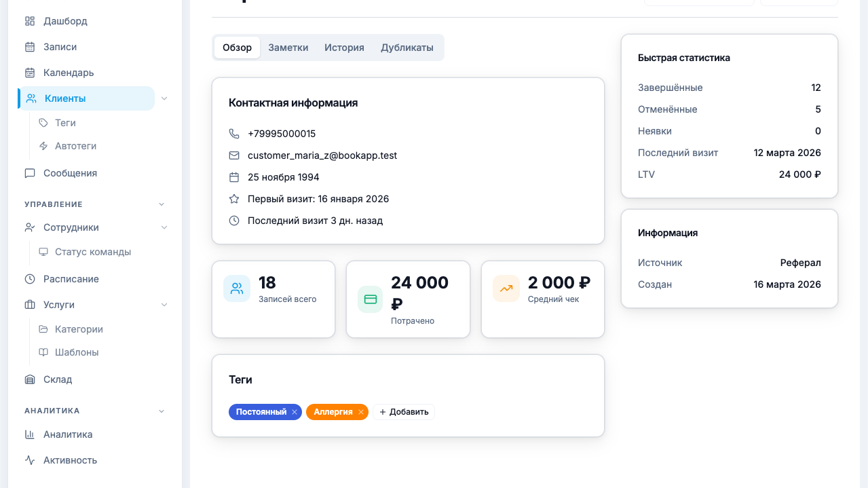Viewport: 868px width, 488px height.
Task: Open Сообщения from the sidebar
Action: point(29,173)
